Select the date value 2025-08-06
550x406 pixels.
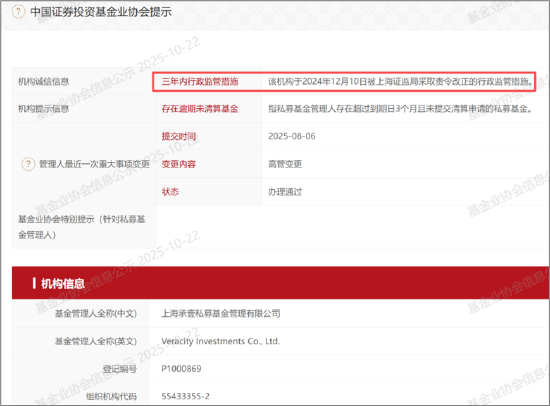(292, 136)
